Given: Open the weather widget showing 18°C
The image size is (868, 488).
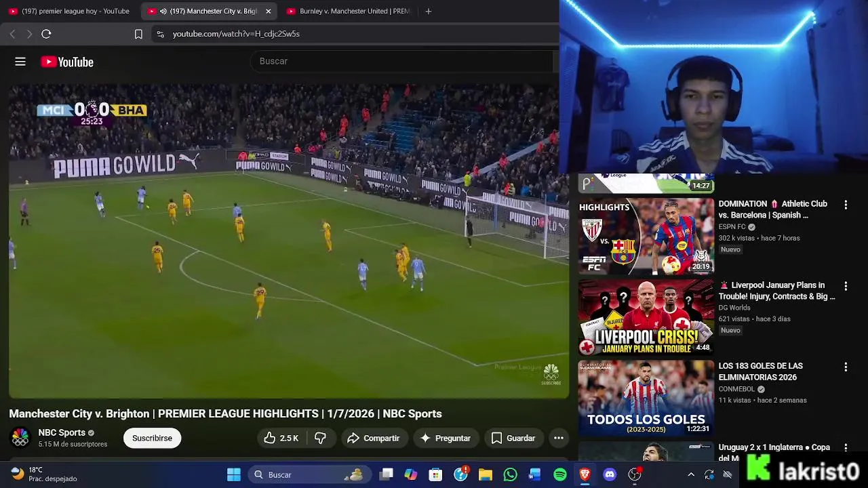Looking at the screenshot, I should pos(44,474).
